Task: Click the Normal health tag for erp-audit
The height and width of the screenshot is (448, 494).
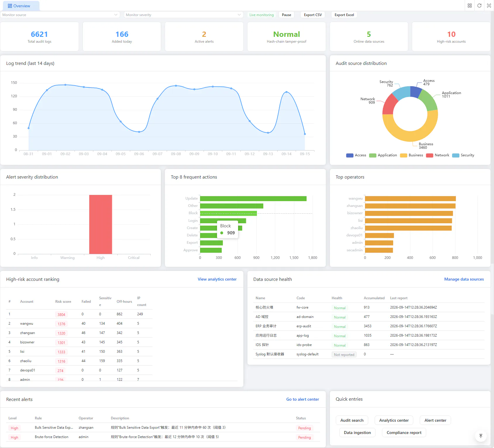Action: pos(340,327)
